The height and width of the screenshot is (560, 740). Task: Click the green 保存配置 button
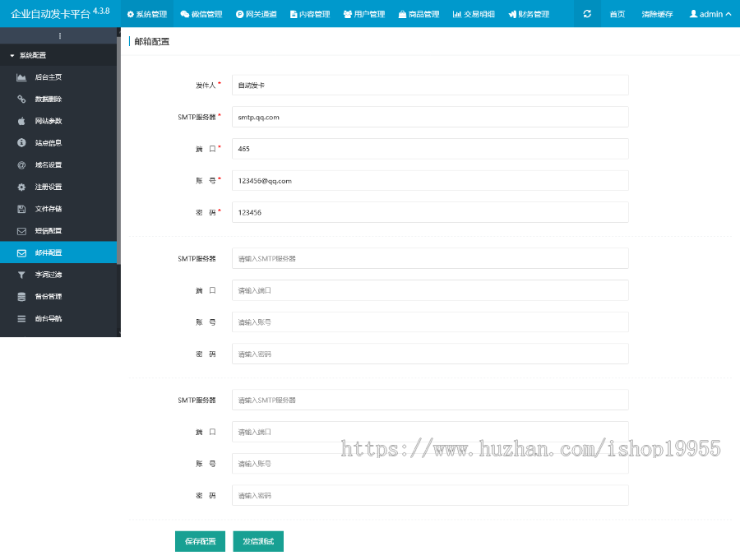click(200, 541)
